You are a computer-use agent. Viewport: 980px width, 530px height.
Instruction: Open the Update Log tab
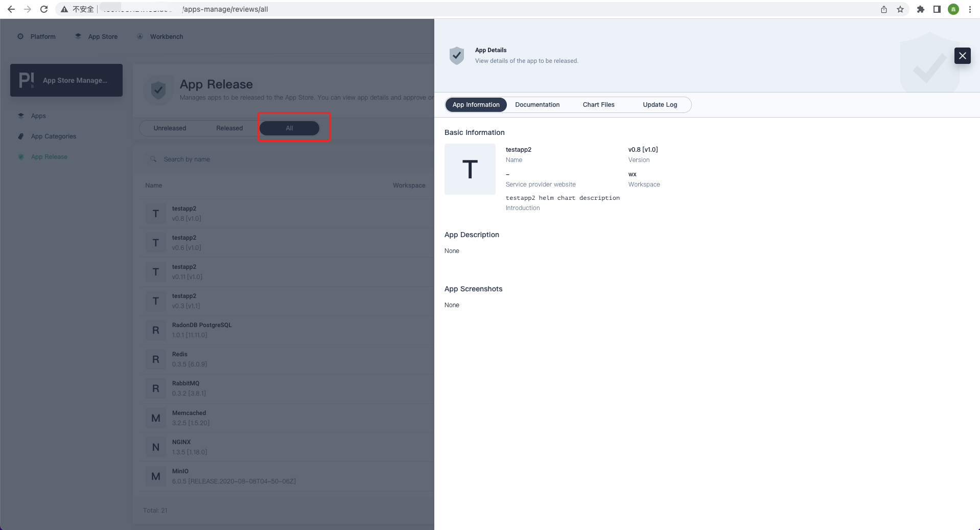(660, 105)
